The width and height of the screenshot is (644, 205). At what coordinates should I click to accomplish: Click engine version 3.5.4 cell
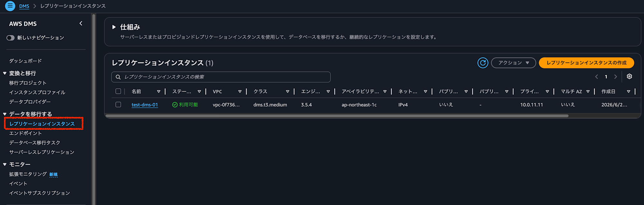(x=306, y=105)
